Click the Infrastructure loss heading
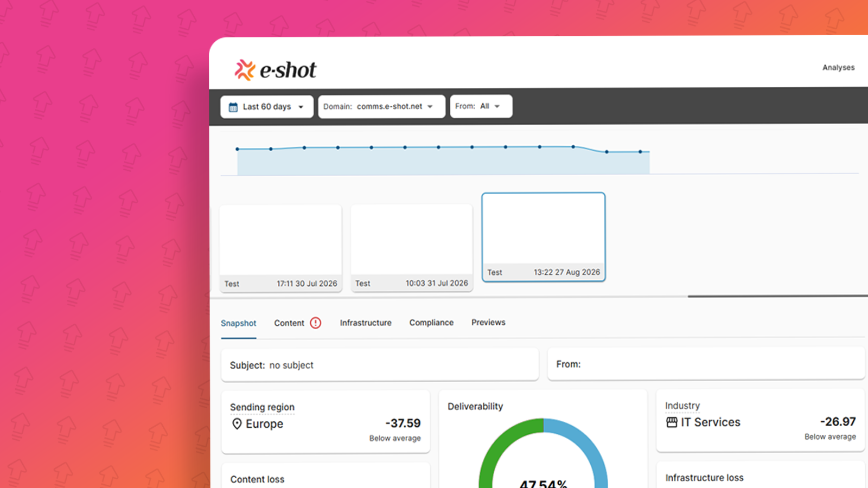868x488 pixels. (x=704, y=478)
